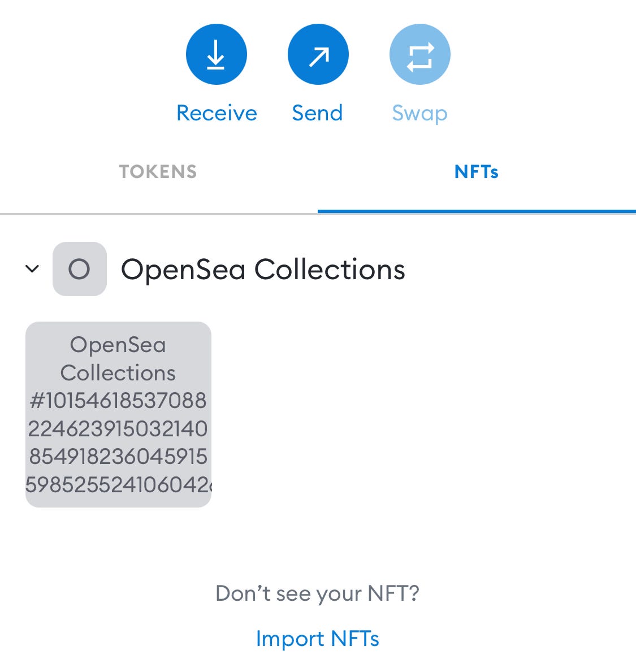This screenshot has width=636, height=672.
Task: Click the token digits 598525524106042 in card
Action: click(x=118, y=485)
